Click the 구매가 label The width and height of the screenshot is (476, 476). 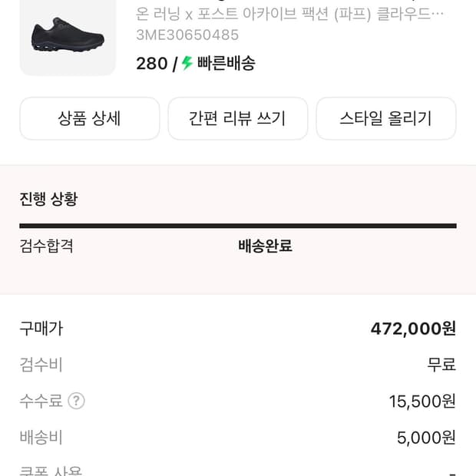[x=41, y=329]
